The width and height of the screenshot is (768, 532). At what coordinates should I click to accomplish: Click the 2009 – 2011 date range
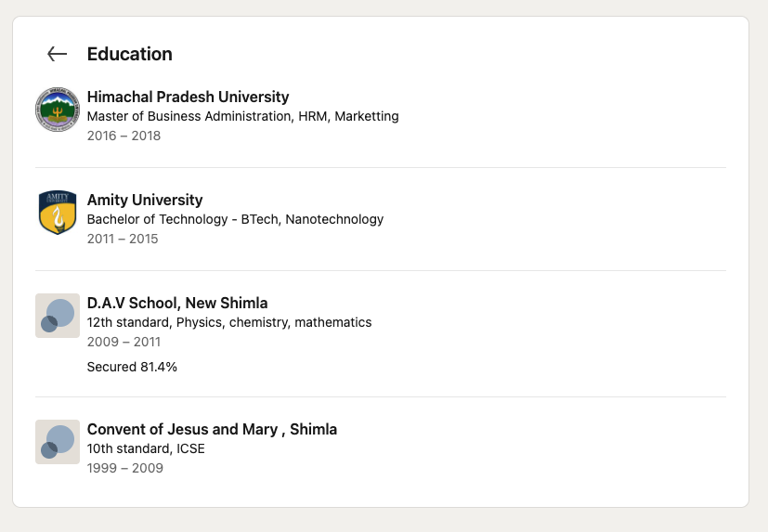124,342
